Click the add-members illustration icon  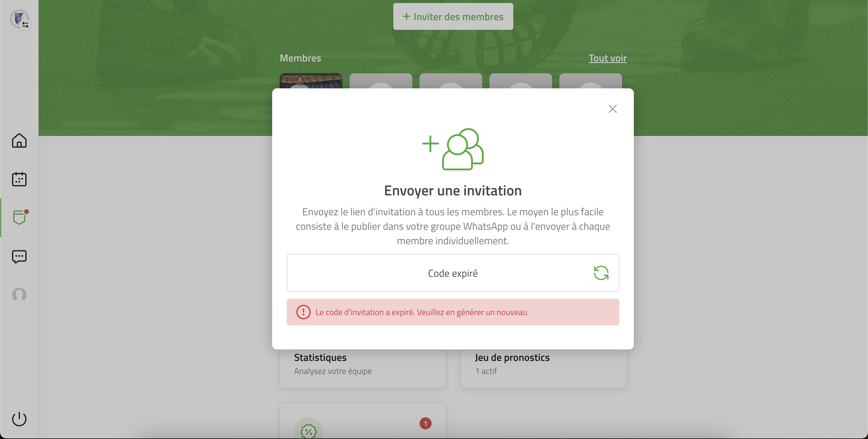pos(452,149)
